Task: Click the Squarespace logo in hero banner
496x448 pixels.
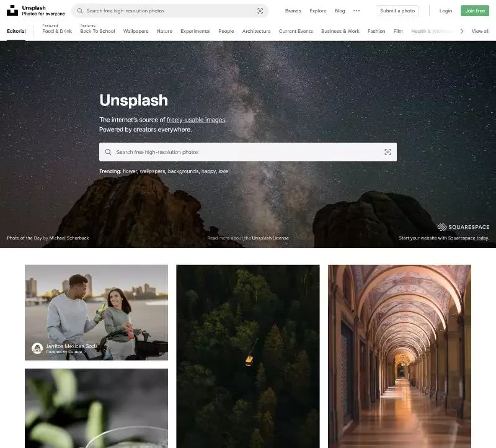Action: pyautogui.click(x=463, y=227)
